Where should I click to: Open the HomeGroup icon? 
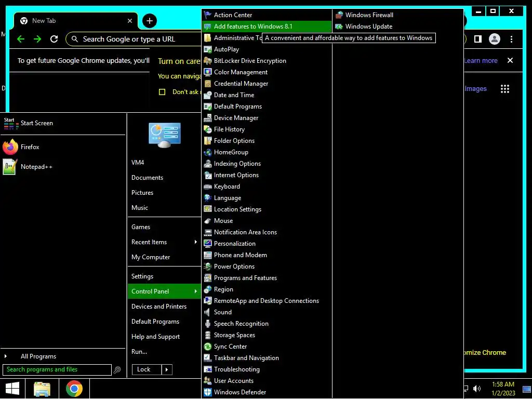(x=208, y=152)
